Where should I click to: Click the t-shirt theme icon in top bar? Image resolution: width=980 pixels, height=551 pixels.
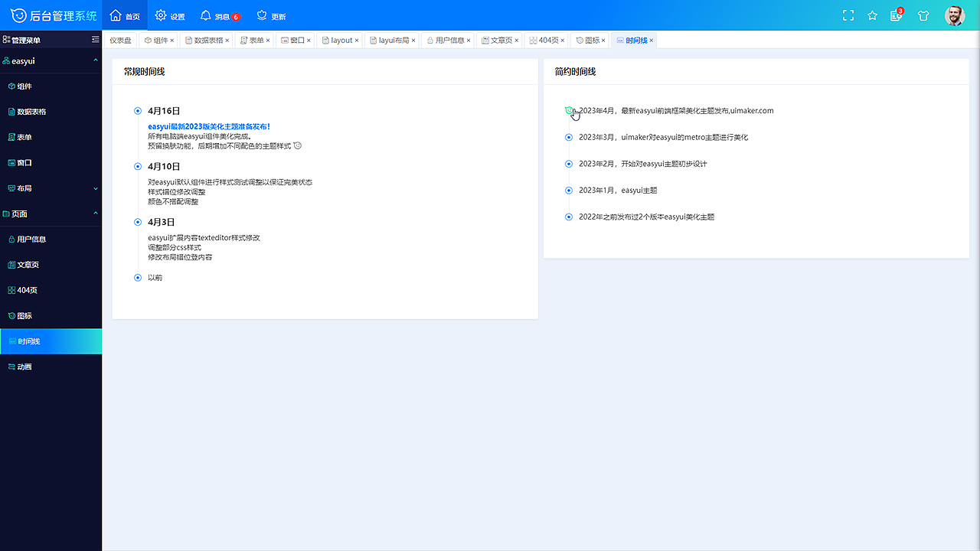[x=923, y=15]
